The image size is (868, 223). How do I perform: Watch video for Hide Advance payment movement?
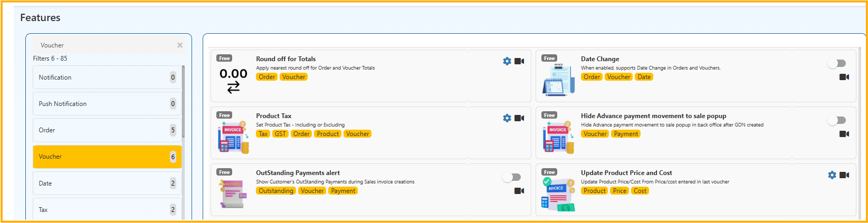(x=844, y=134)
